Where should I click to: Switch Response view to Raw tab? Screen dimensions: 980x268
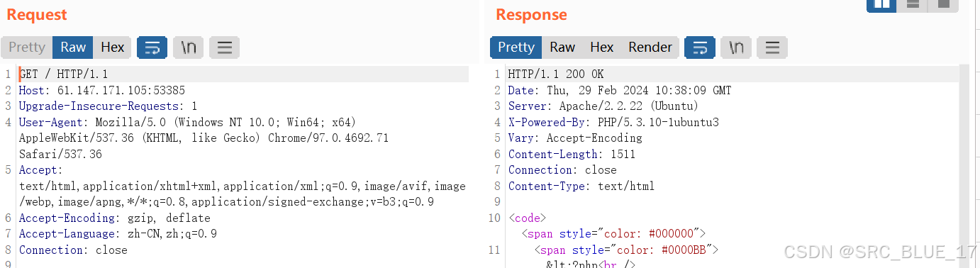[562, 48]
